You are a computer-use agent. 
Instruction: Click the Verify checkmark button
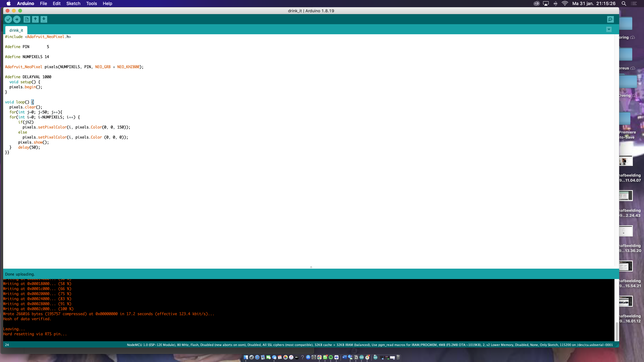[x=8, y=19]
